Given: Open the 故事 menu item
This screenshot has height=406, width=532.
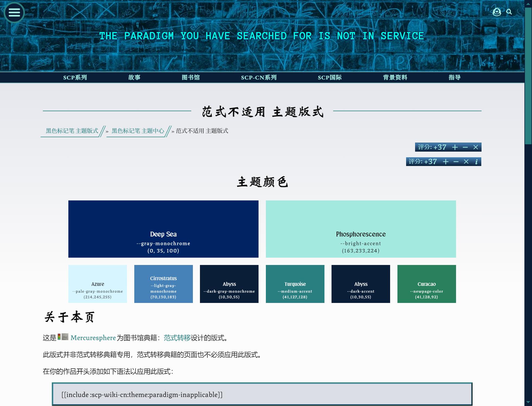Looking at the screenshot, I should (x=134, y=78).
